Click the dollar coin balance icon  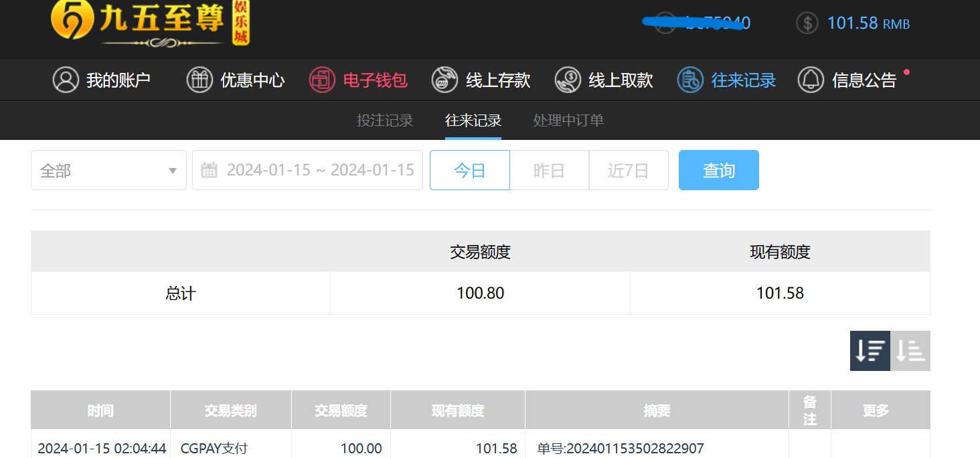[807, 23]
